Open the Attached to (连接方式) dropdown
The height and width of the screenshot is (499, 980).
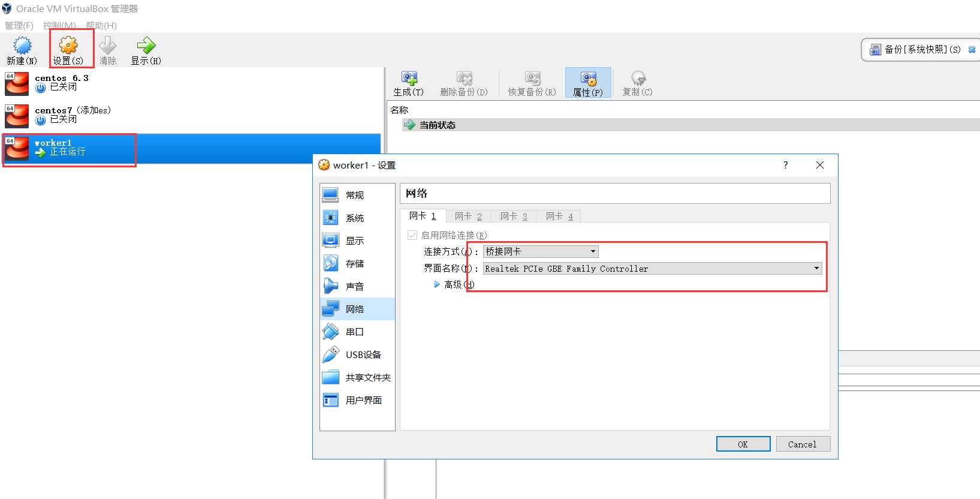click(x=541, y=251)
